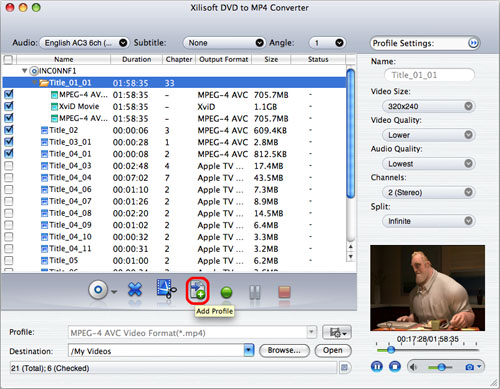This screenshot has height=389, width=500.
Task: Uncheck the Title_03_01 checkbox
Action: coord(9,142)
